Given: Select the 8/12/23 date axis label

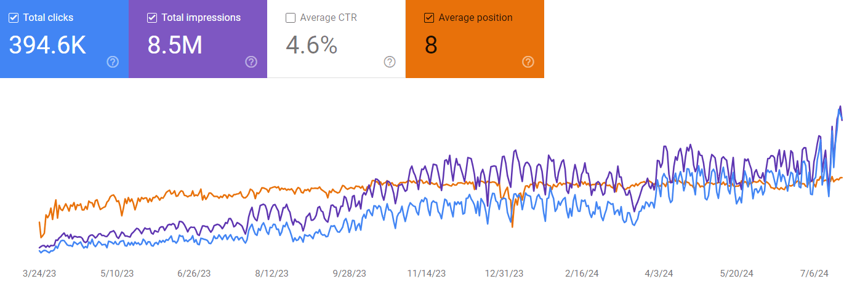Looking at the screenshot, I should (x=272, y=273).
